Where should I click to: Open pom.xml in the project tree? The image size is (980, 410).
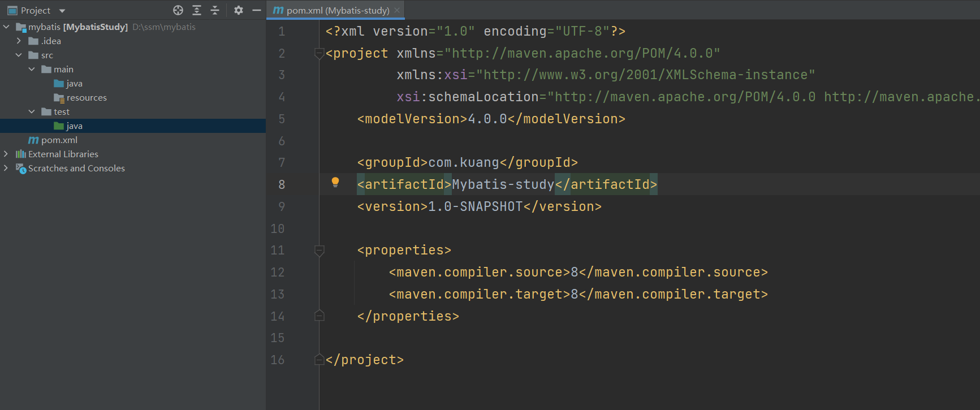(x=59, y=140)
